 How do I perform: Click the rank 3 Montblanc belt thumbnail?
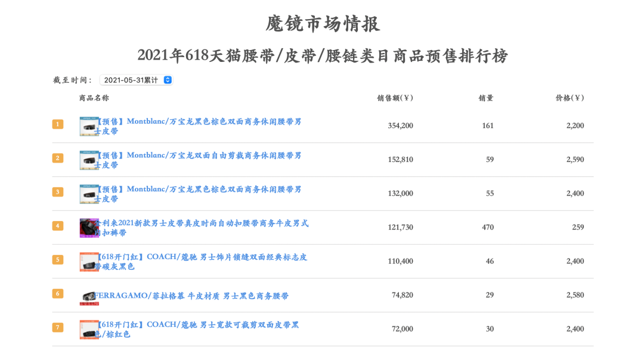tap(89, 194)
